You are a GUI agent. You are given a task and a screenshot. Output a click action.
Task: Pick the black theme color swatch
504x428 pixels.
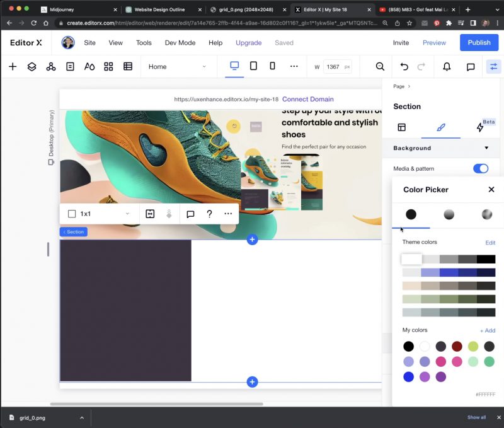(x=486, y=259)
